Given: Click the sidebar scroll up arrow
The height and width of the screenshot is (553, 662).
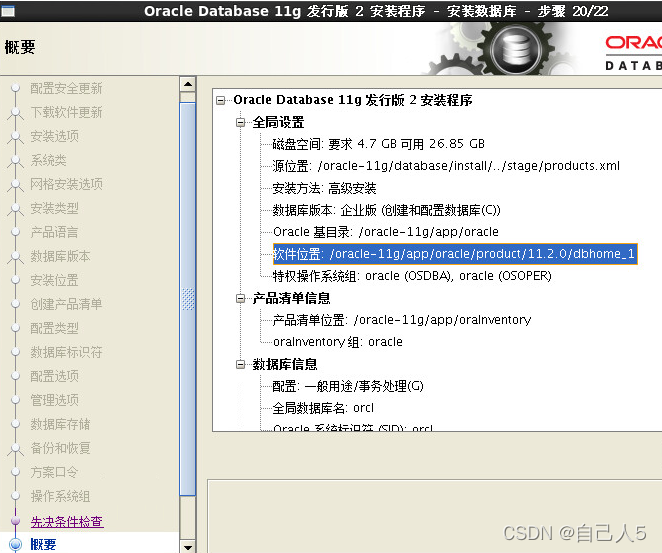Looking at the screenshot, I should pyautogui.click(x=187, y=84).
